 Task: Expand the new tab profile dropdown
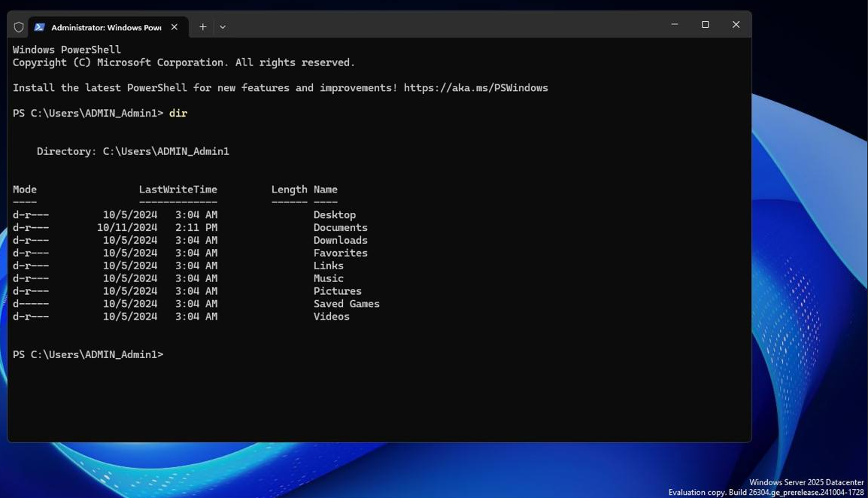(x=223, y=26)
